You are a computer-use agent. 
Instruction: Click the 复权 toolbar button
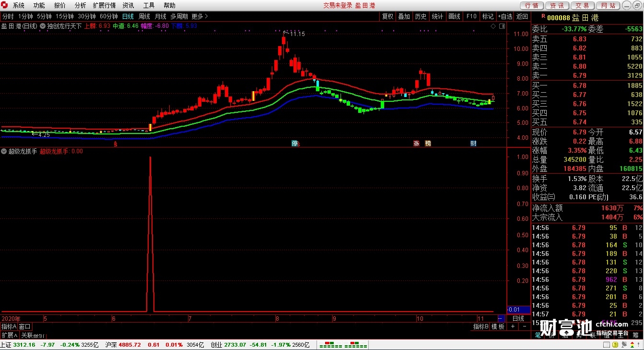click(387, 16)
